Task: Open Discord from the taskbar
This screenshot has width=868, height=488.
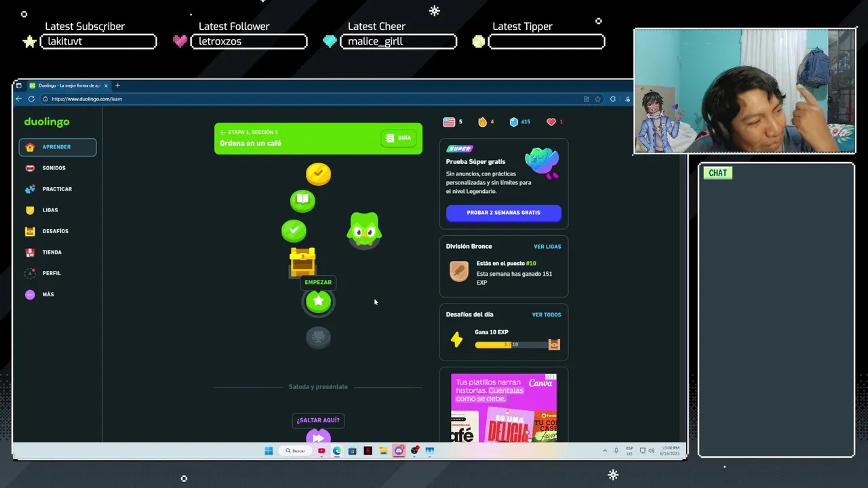Action: (x=399, y=451)
